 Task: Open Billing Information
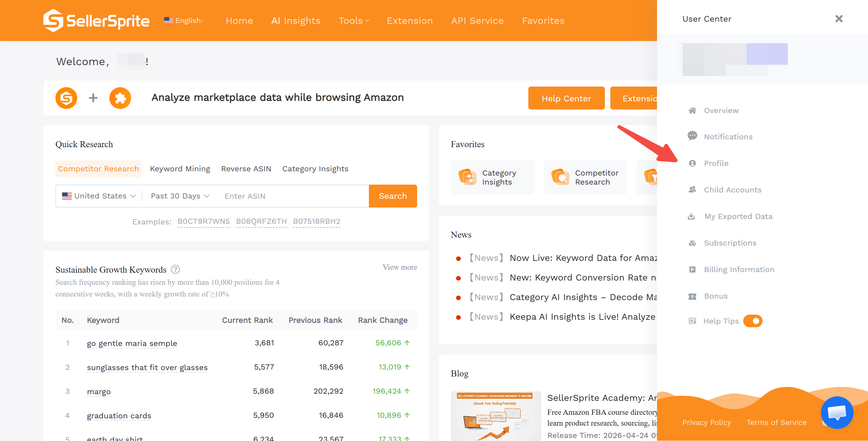[x=739, y=269]
